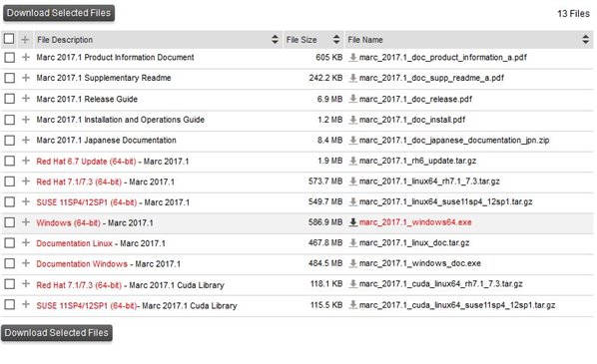Click download icon for marc_2017.1_rh6_update.tar.gz
Viewport: 597px width, 364px height.
point(353,161)
